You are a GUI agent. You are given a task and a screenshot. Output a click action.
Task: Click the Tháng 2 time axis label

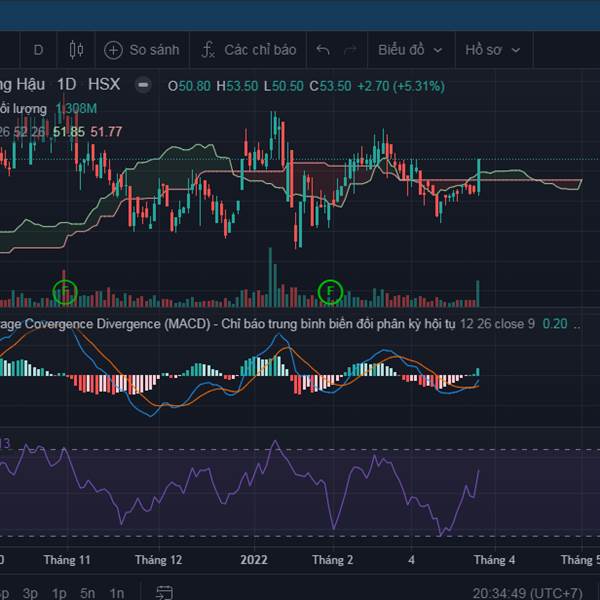tap(333, 560)
